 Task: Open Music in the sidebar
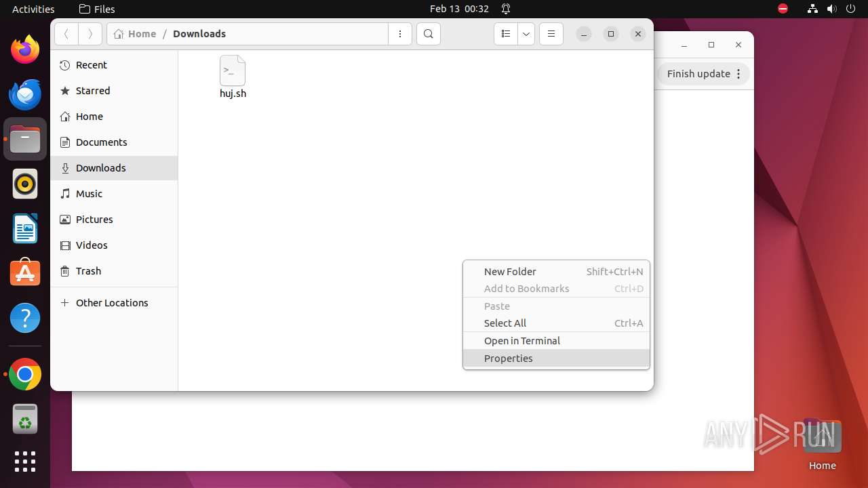[114, 194]
